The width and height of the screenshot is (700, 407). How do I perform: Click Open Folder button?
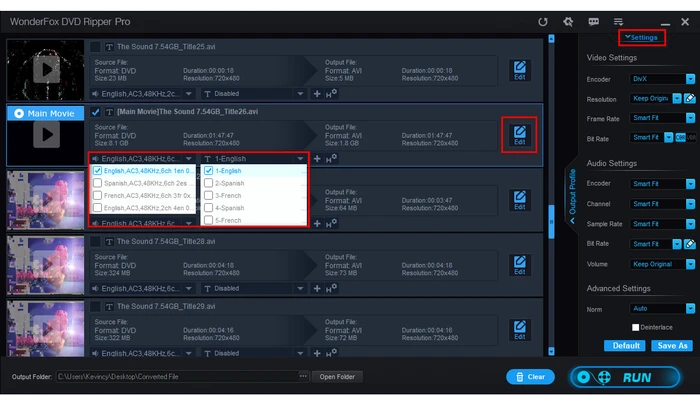(x=337, y=377)
